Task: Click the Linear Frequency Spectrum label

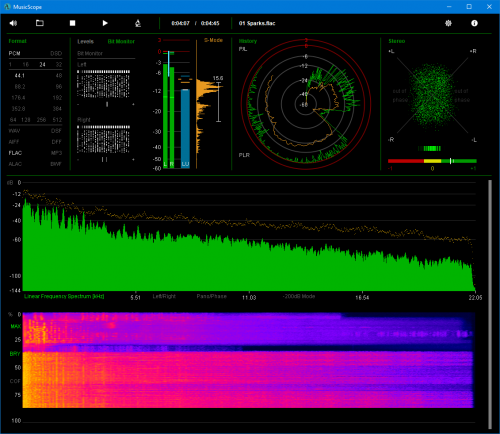Action: pyautogui.click(x=64, y=296)
